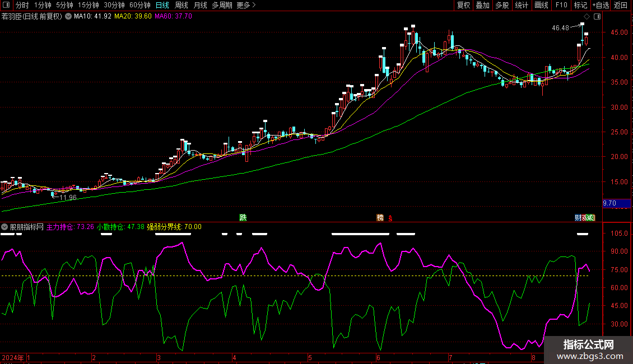
Task: Click the 榜 ranking marker icon
Action: coord(380,217)
